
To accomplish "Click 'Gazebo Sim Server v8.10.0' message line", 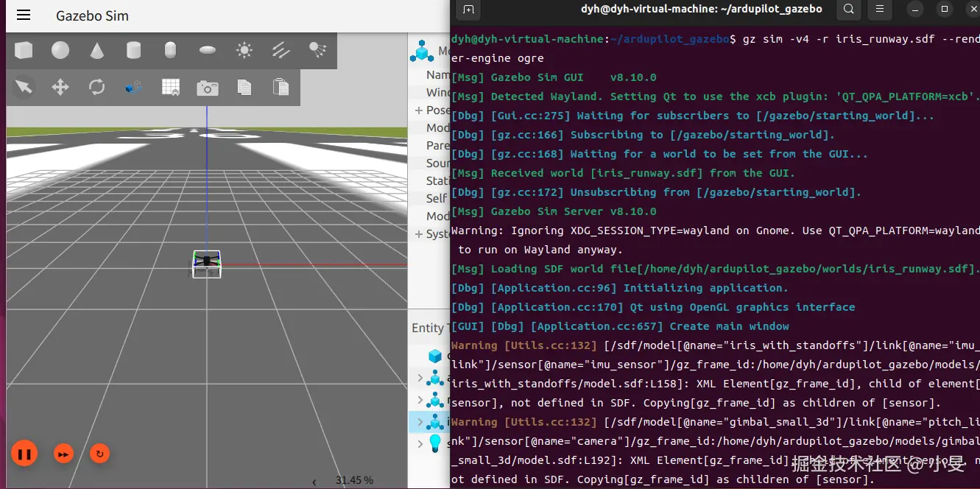I will 554,211.
